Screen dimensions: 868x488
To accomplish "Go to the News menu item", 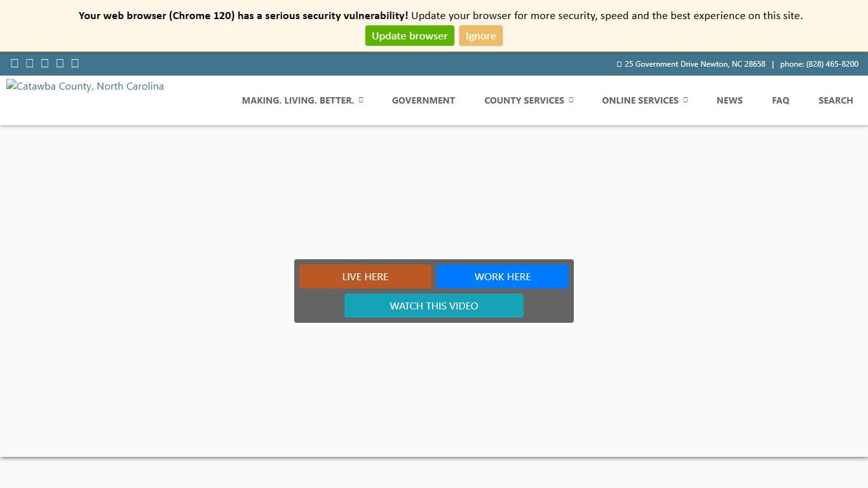I will point(729,100).
